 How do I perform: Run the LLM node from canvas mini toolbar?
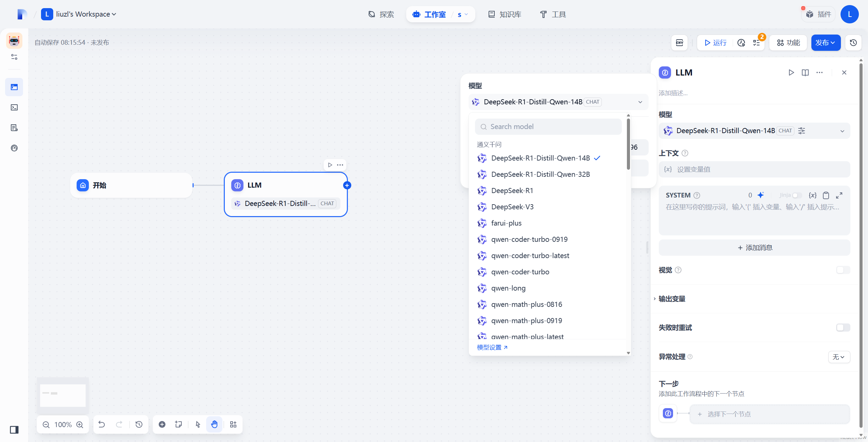tap(330, 165)
